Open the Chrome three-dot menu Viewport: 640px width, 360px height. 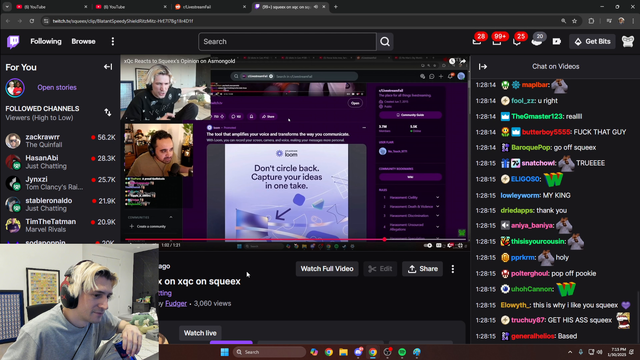coord(633,21)
